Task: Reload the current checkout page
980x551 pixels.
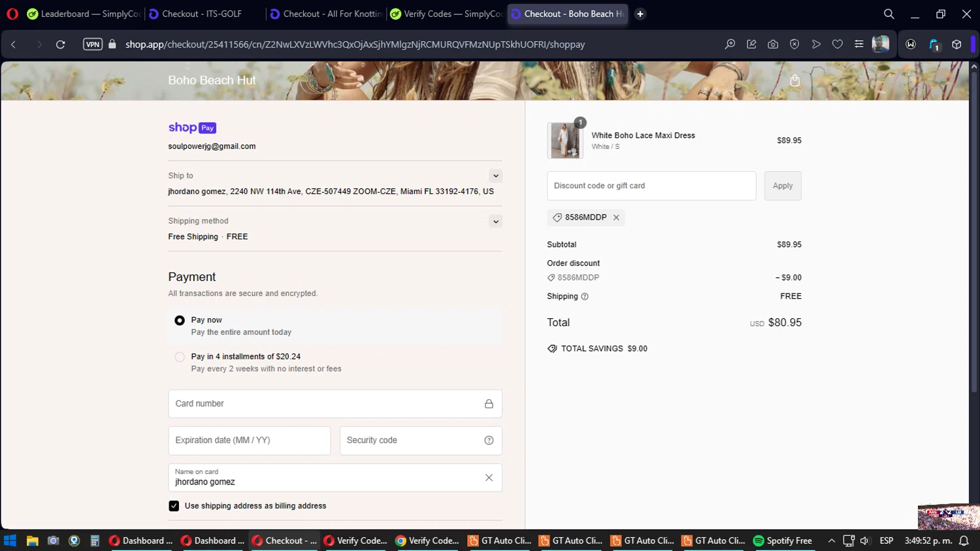Action: coord(61,44)
